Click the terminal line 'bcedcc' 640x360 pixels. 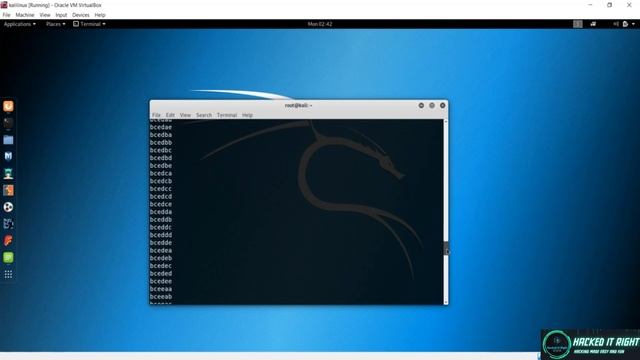[x=161, y=189]
